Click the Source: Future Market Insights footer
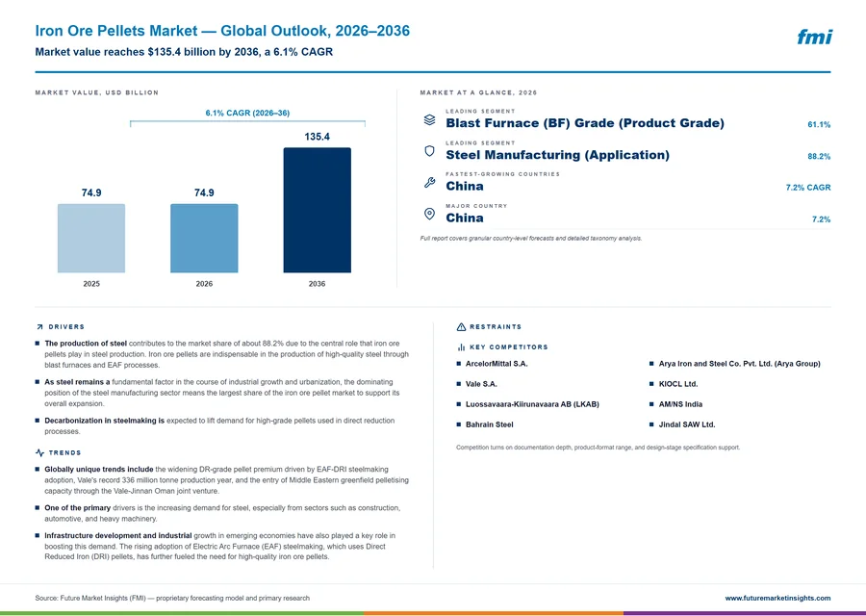The height and width of the screenshot is (616, 866). click(x=172, y=599)
